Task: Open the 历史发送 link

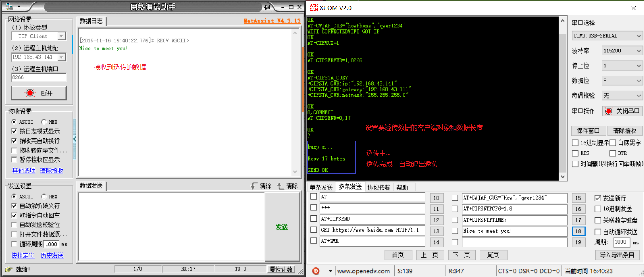Action: (x=52, y=255)
